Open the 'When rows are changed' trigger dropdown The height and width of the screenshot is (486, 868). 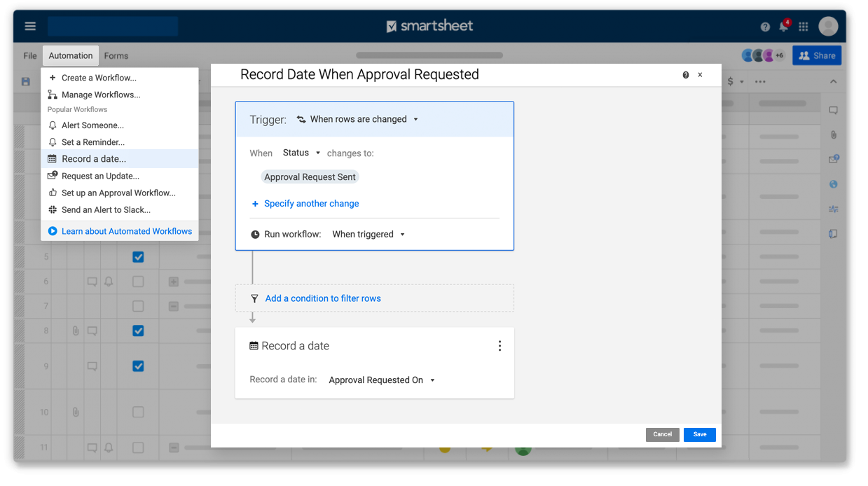point(358,119)
